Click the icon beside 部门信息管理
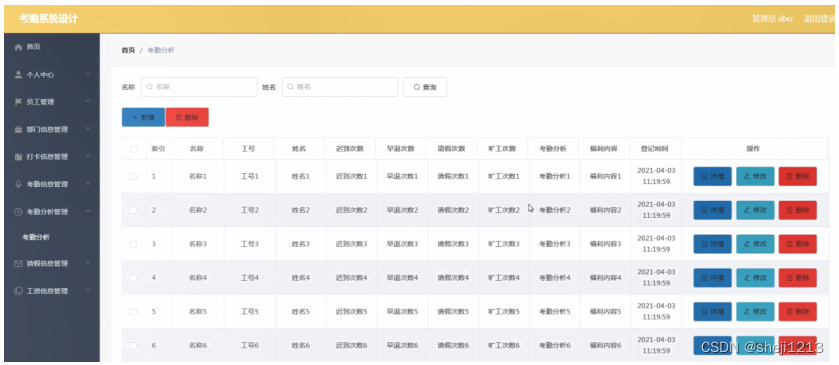The width and height of the screenshot is (839, 365). tap(18, 130)
